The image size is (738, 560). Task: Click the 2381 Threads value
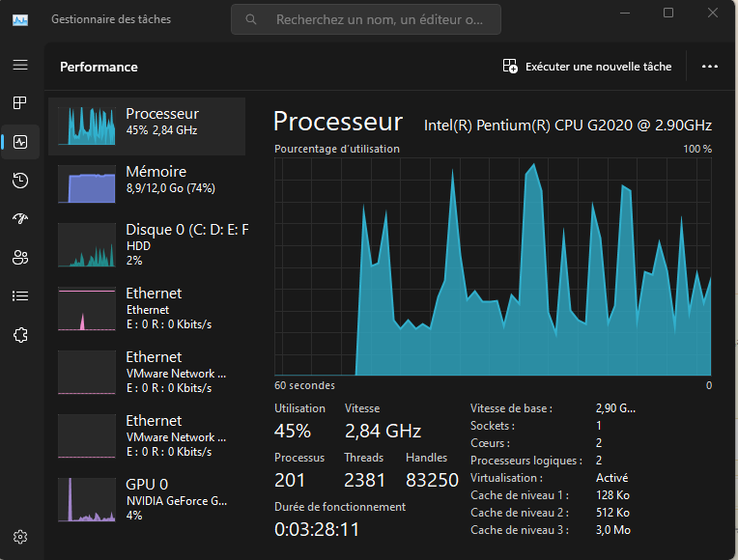[x=365, y=480]
